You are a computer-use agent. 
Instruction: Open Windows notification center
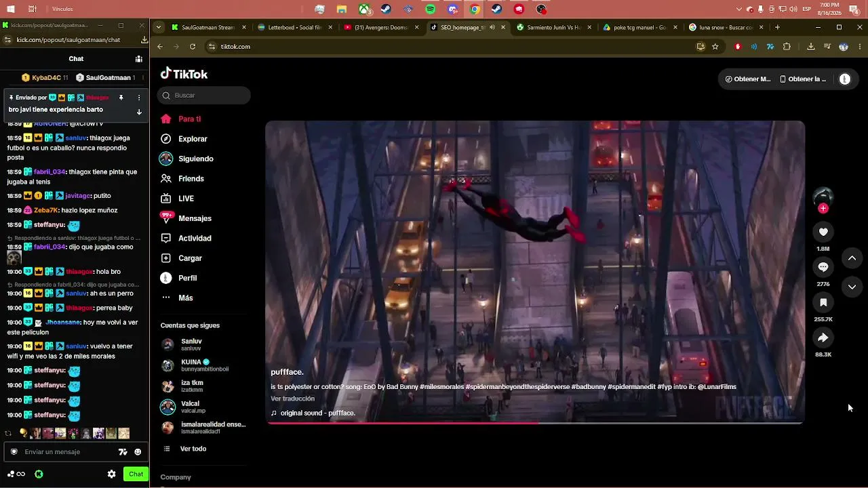(854, 9)
